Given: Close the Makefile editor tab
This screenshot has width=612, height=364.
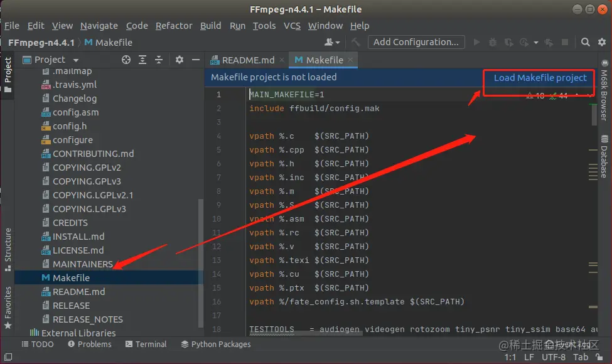Looking at the screenshot, I should tap(350, 60).
